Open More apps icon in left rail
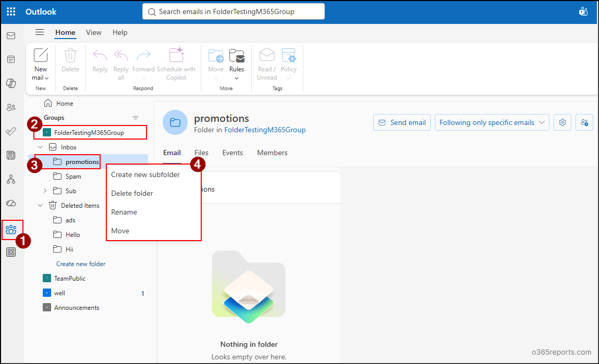Viewport: 599px width, 364px height. pos(11,252)
